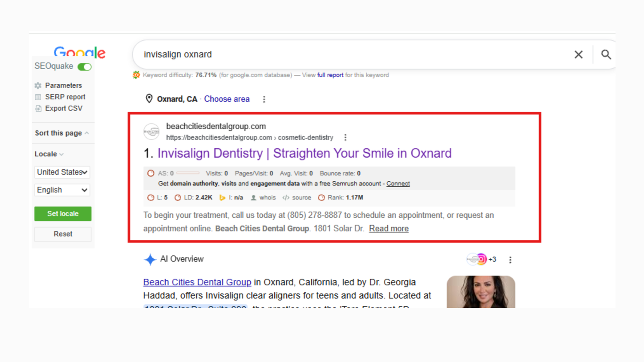Select Export CSV in the sidebar
Screen dimensions: 644x362
coord(64,109)
